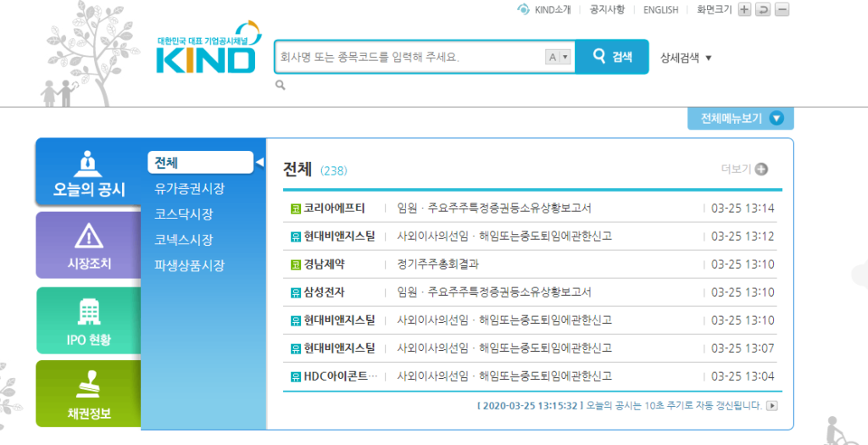
Task: Open 코리아에프티 임원ㆍ주요주주 disclosure title
Action: (x=494, y=209)
